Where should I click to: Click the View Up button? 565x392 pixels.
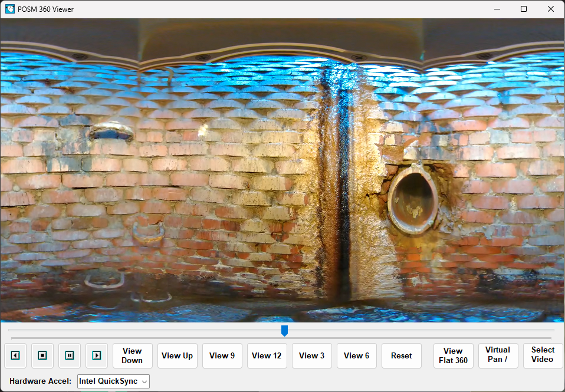178,355
